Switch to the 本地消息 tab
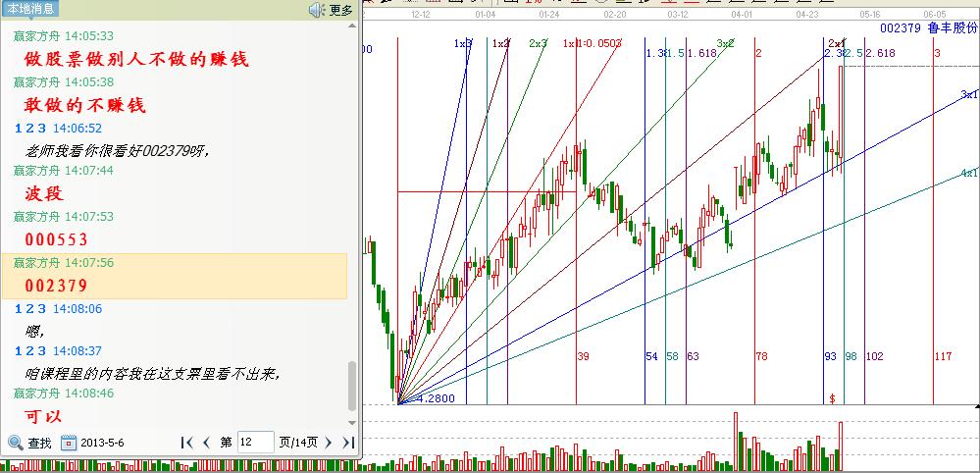 pos(29,9)
